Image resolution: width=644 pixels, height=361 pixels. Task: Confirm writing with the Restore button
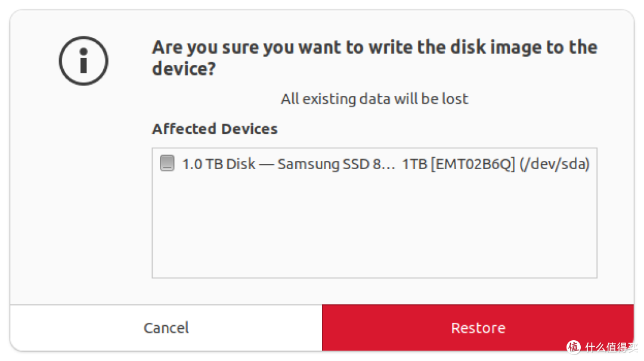click(x=478, y=328)
